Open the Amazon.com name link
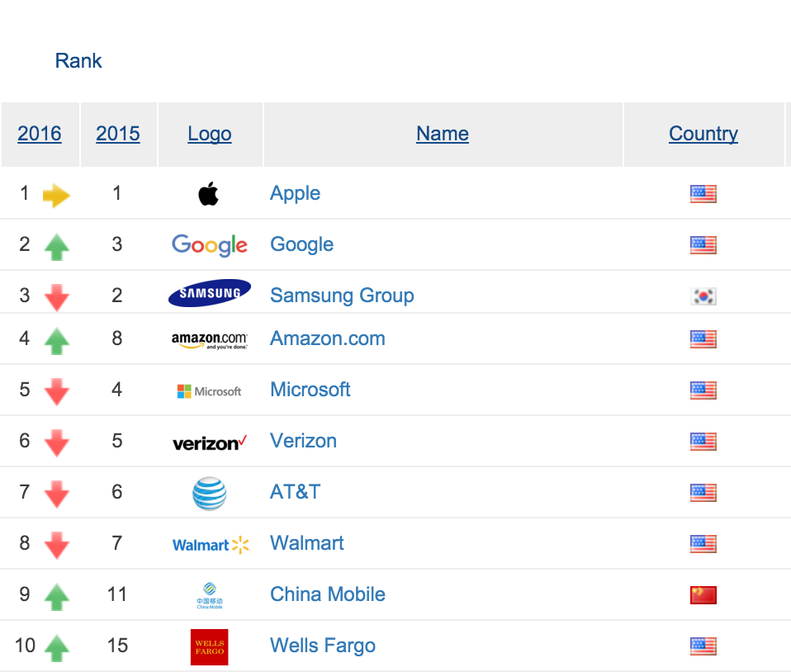 [x=328, y=338]
